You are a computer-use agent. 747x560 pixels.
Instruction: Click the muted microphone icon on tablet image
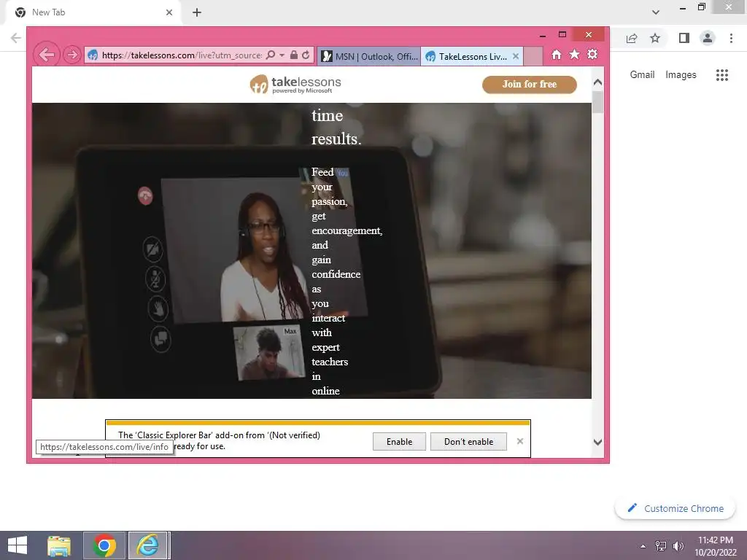pyautogui.click(x=155, y=279)
